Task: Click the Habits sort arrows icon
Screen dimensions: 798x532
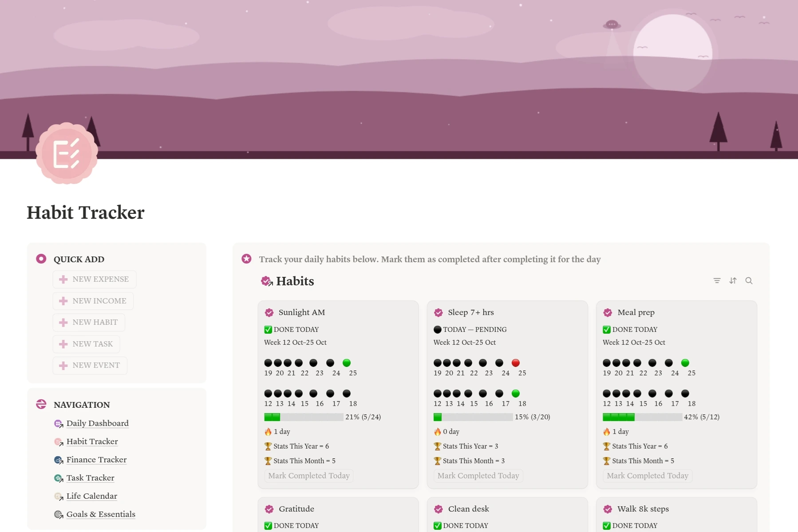Action: [733, 280]
